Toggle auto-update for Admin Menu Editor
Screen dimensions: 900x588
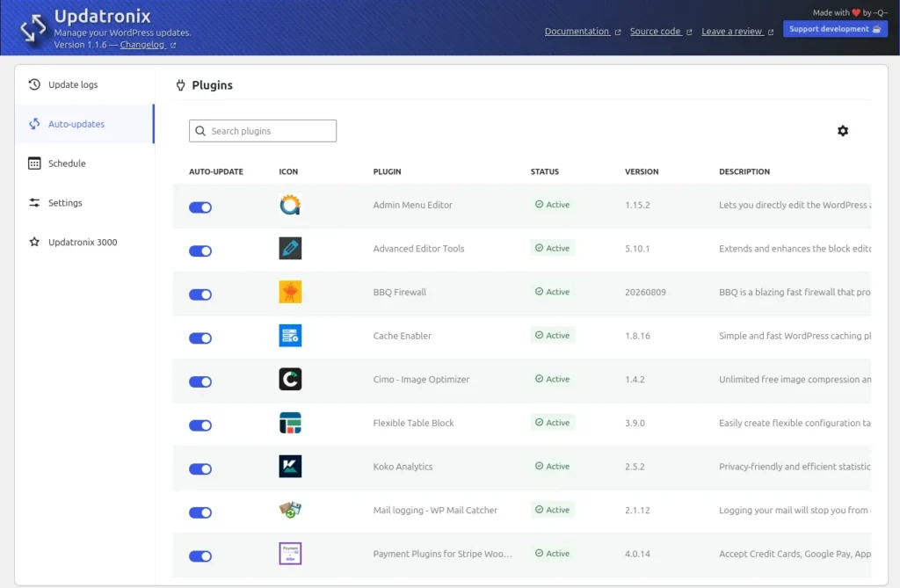click(200, 207)
